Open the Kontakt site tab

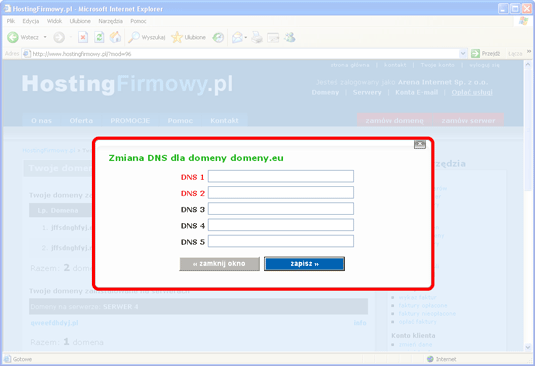click(224, 120)
